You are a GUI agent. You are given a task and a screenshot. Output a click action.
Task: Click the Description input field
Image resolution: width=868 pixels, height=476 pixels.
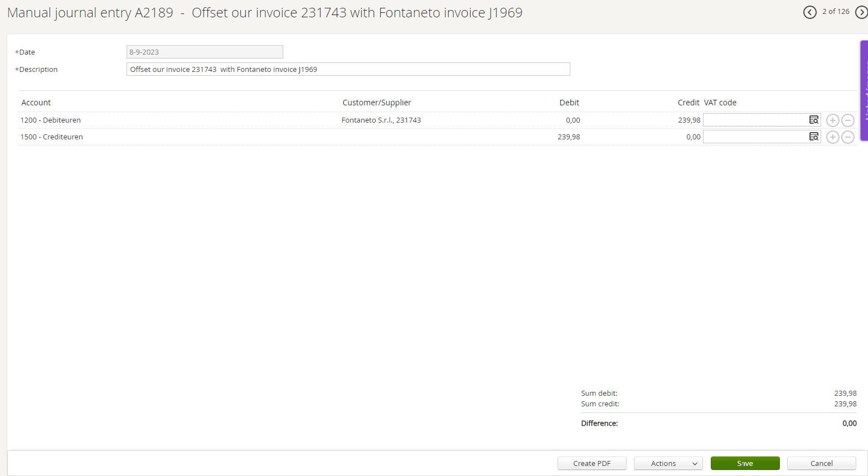click(348, 69)
